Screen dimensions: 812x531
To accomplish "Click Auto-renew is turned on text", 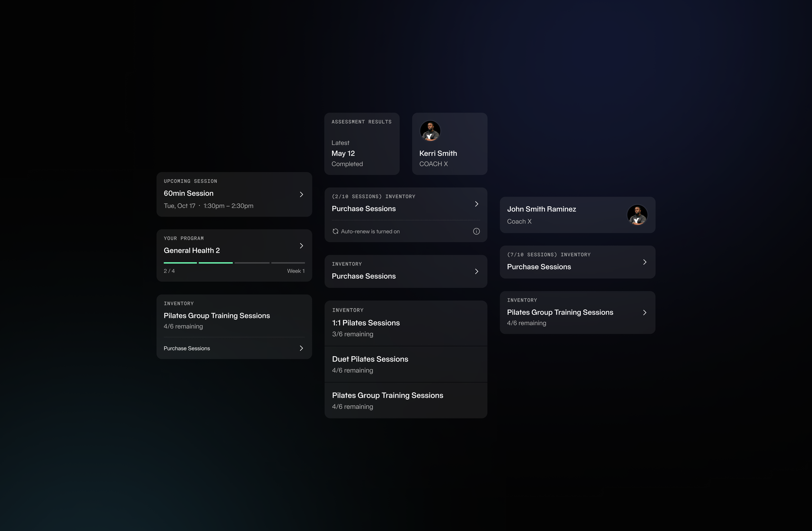I will tap(370, 231).
